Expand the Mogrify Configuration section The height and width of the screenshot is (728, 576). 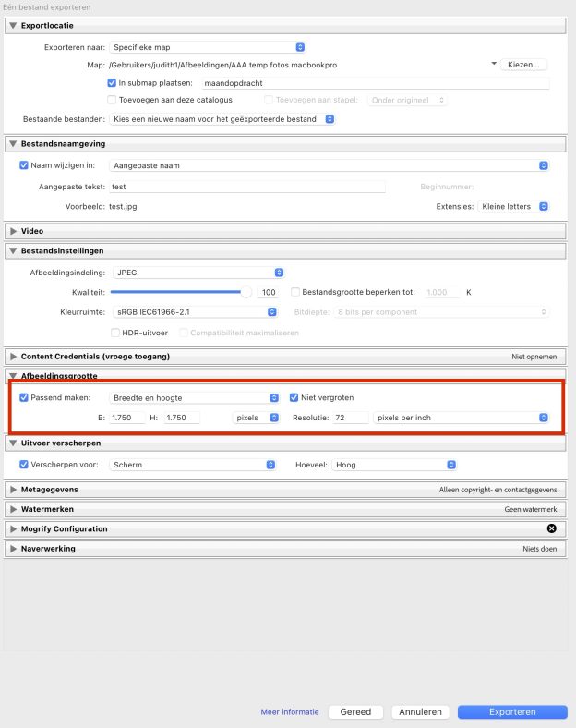(x=13, y=528)
